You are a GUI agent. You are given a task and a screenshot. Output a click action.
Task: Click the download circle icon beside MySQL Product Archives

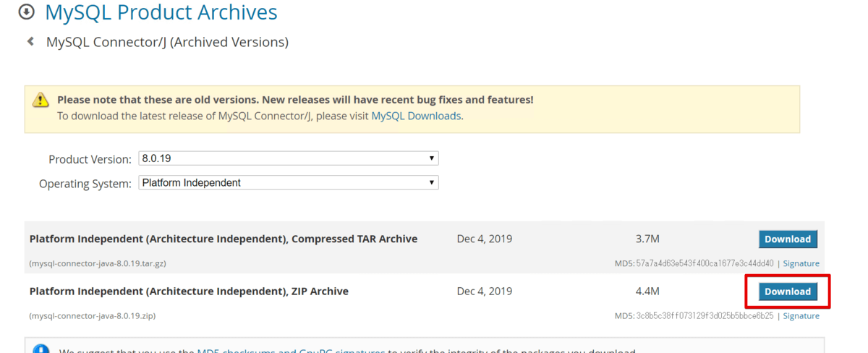pos(27,12)
